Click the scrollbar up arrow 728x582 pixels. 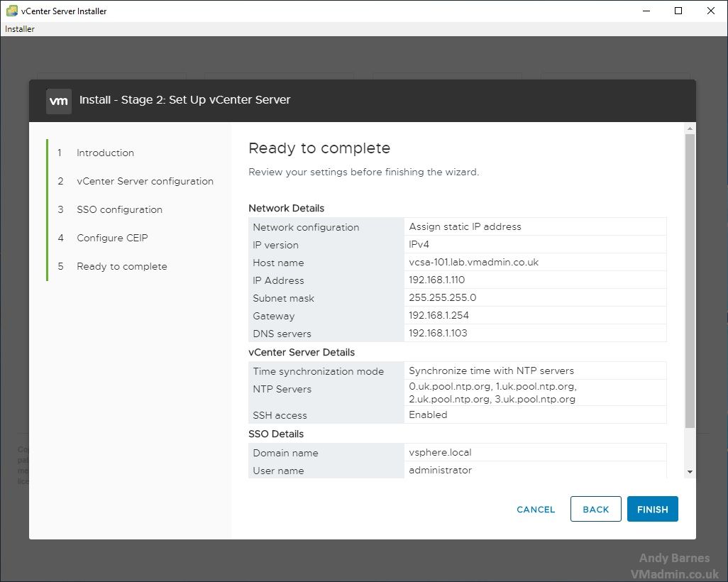tap(690, 128)
